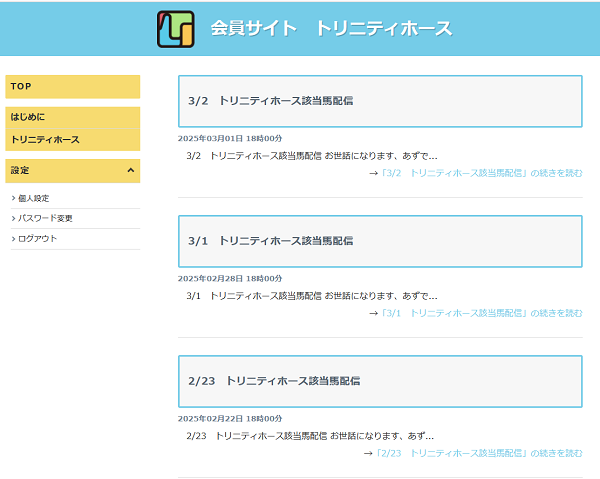Click the 3/2 post excerpt text

311,156
